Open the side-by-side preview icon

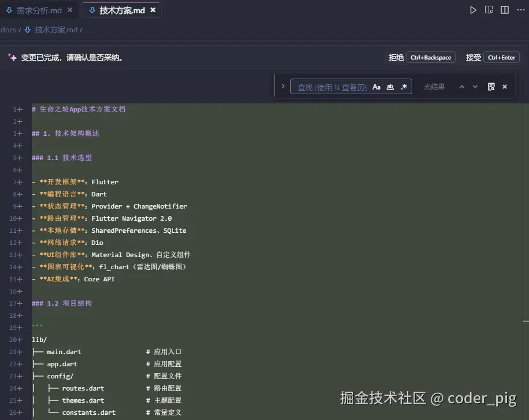tap(489, 10)
